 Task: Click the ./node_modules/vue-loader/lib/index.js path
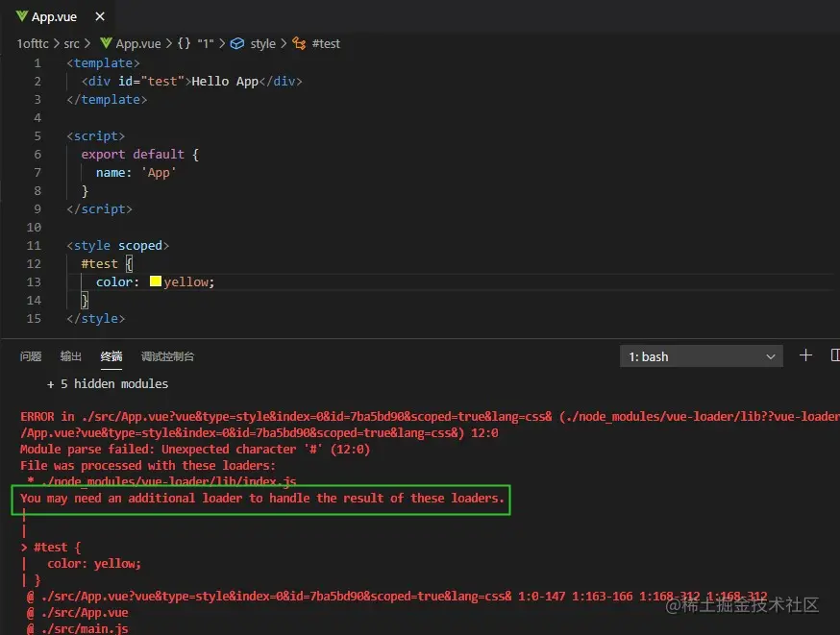pyautogui.click(x=168, y=481)
